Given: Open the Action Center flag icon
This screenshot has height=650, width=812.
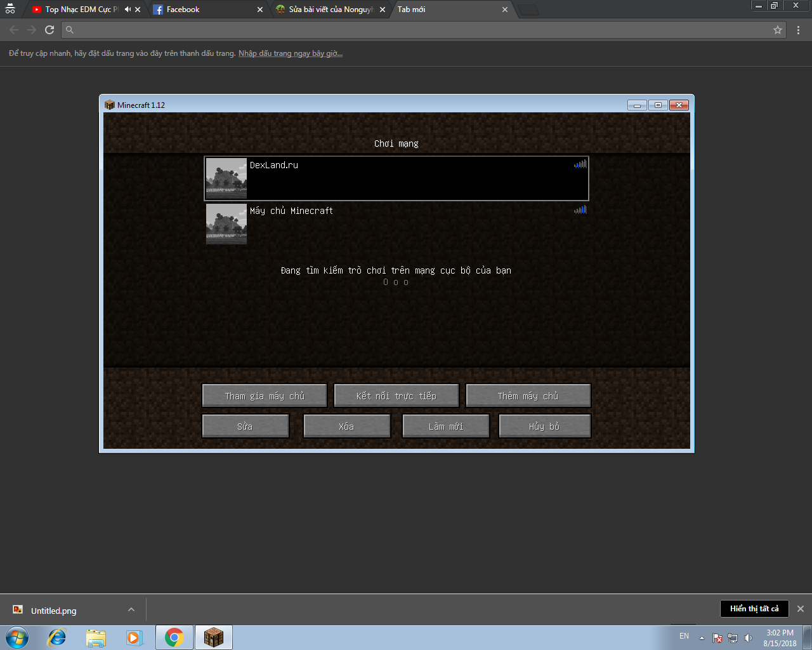Looking at the screenshot, I should coord(717,638).
